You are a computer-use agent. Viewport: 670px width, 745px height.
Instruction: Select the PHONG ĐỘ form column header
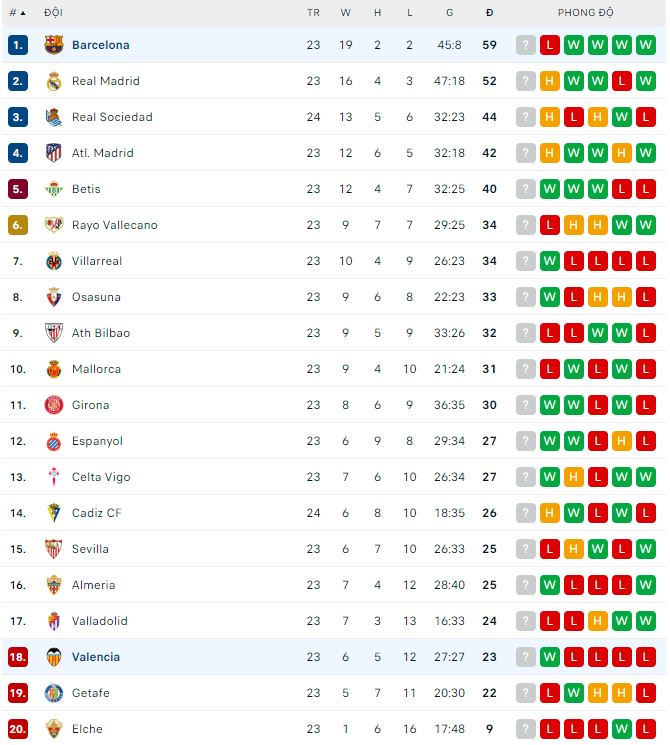coord(585,13)
